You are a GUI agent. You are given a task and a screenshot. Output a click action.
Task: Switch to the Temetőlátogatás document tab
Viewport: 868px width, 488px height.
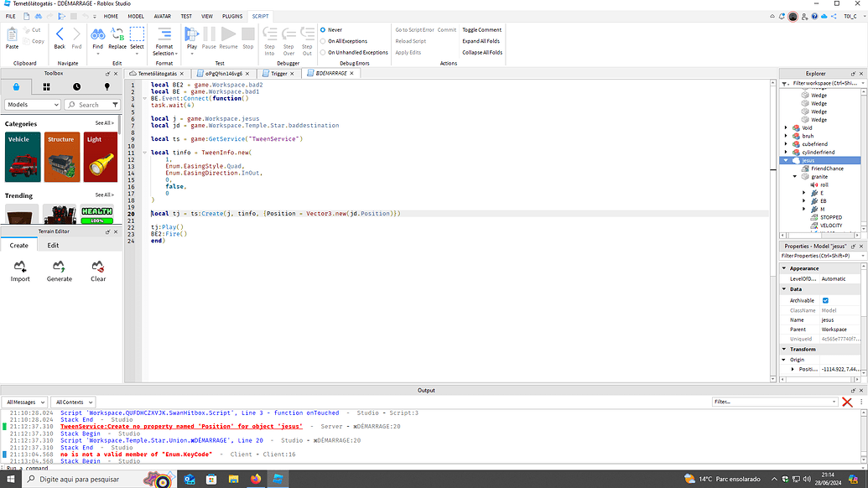[157, 74]
